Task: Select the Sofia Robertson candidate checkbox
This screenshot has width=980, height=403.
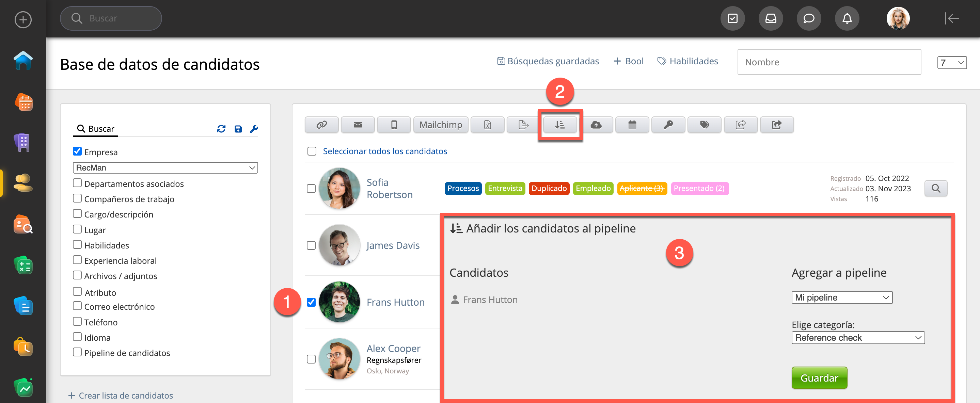Action: (311, 189)
